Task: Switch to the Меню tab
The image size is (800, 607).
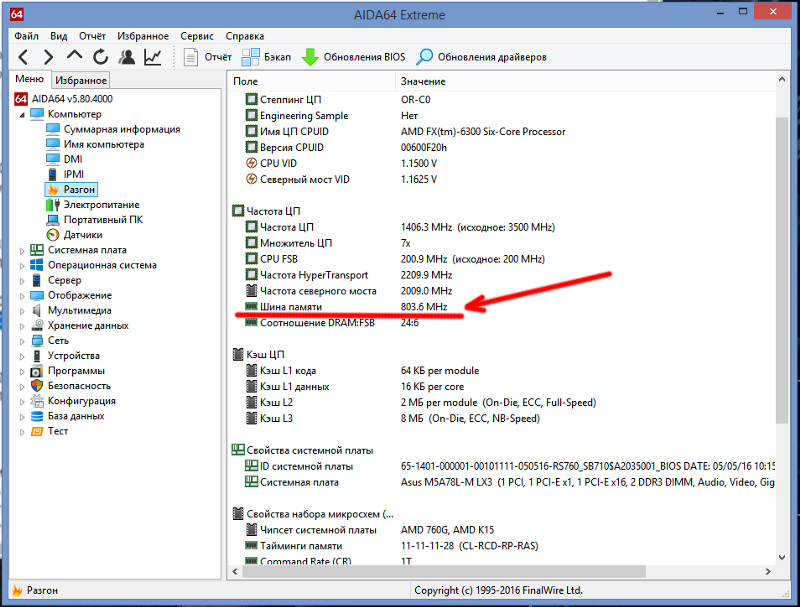Action: [30, 79]
